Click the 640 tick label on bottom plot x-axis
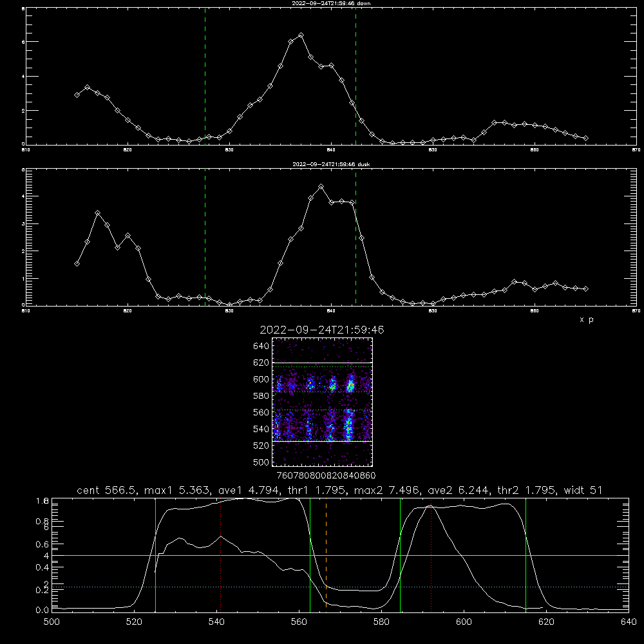Viewport: 644px width, 644px height. tap(629, 622)
